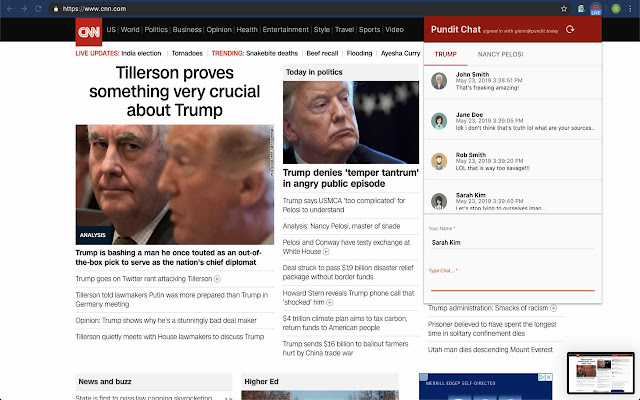Refresh Pundit Chat with the reload icon

point(570,29)
